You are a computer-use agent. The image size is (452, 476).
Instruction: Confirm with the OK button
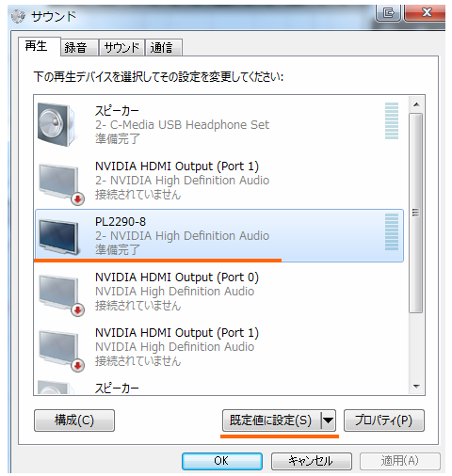(222, 461)
